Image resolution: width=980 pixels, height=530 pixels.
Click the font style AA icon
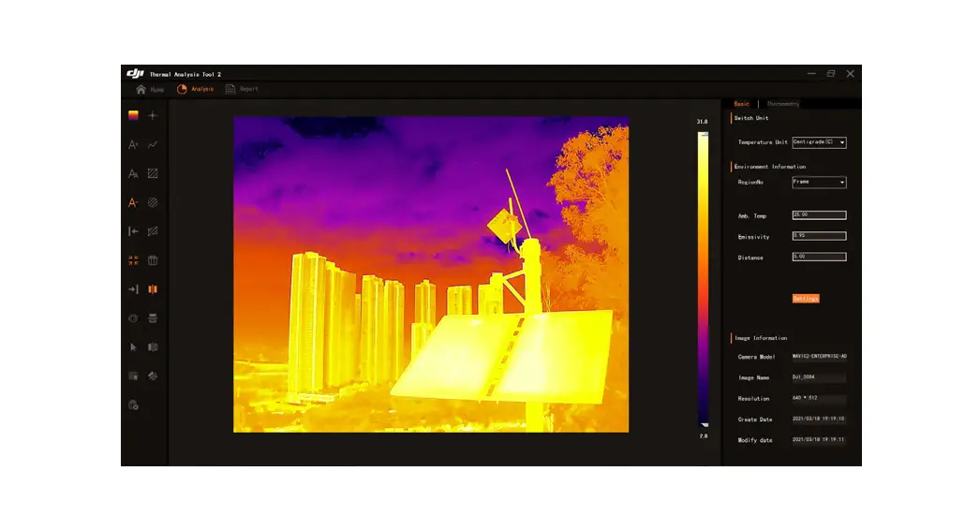point(133,174)
